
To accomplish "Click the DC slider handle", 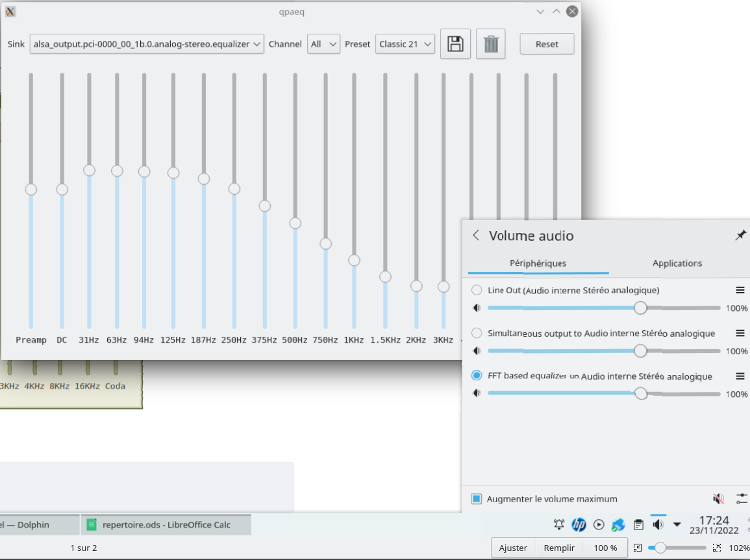I will tap(62, 189).
